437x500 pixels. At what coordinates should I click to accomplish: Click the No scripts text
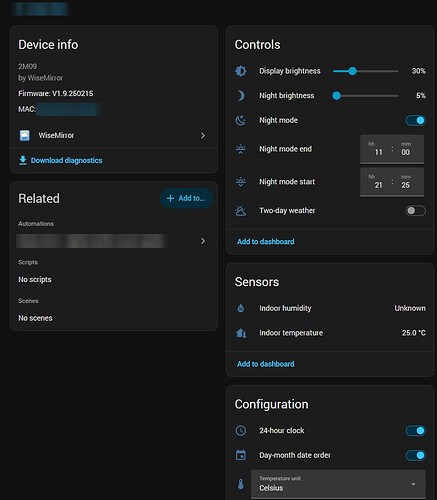click(x=35, y=280)
